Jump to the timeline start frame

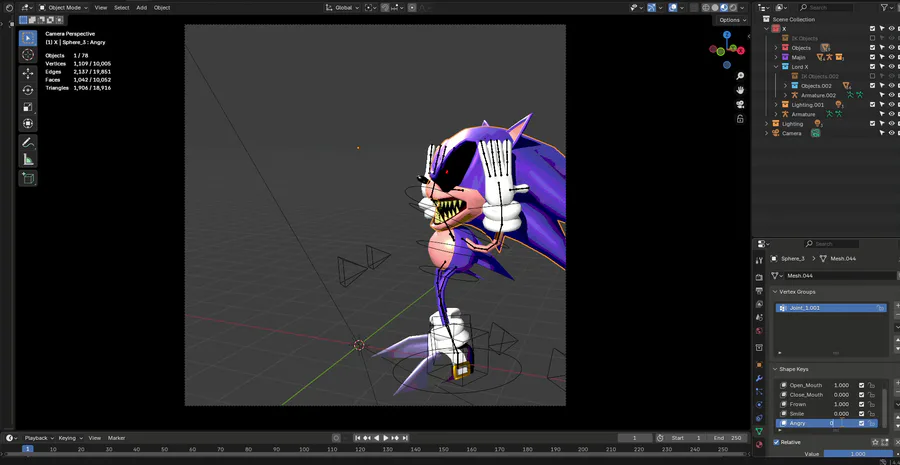[358, 438]
